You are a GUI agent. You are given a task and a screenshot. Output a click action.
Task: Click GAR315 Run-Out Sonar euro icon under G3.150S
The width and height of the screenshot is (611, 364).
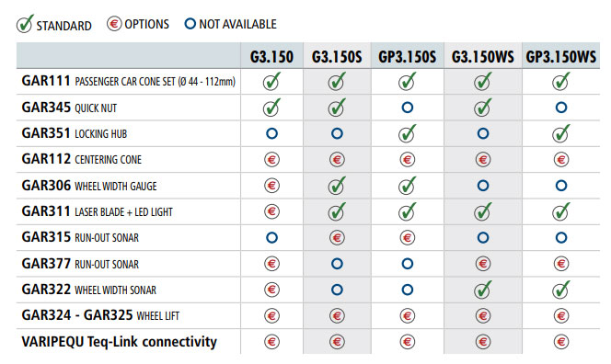337,237
